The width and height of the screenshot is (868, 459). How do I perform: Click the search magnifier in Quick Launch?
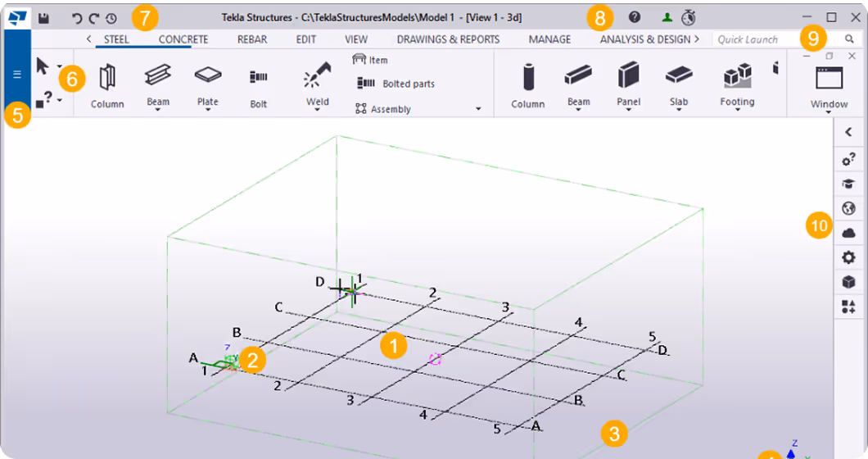click(x=849, y=39)
